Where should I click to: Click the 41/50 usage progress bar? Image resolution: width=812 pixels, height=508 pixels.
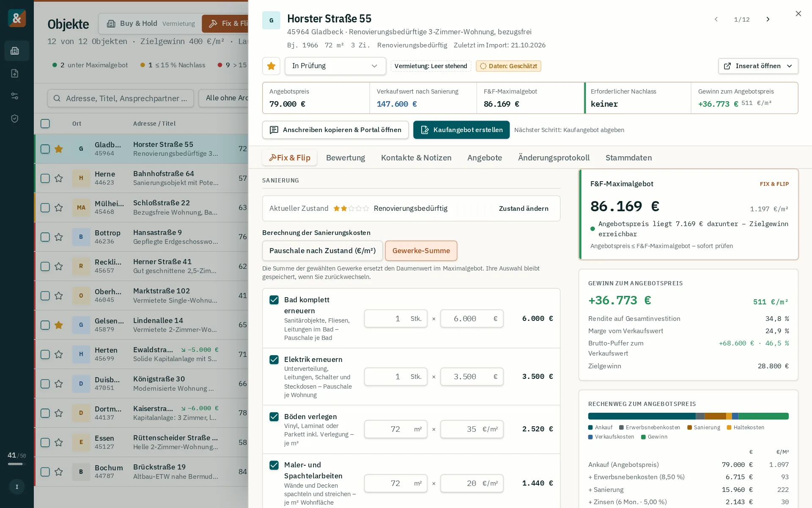pos(17,464)
